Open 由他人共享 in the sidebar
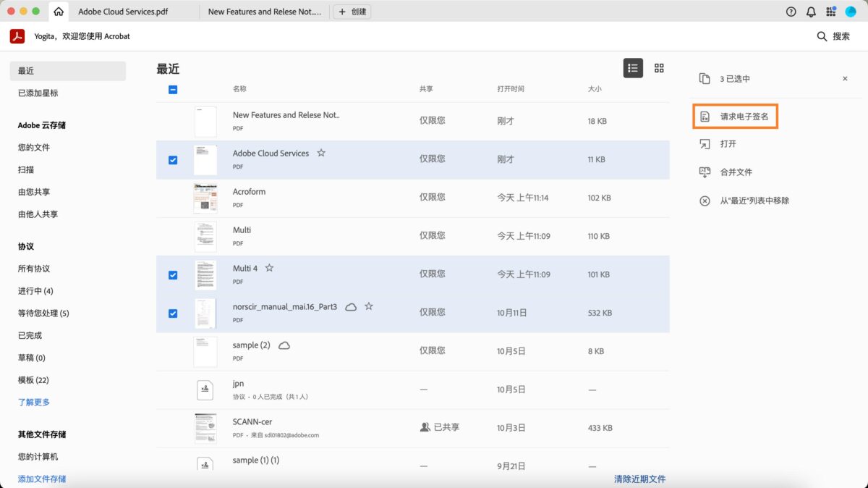The width and height of the screenshot is (868, 488). pyautogui.click(x=38, y=214)
